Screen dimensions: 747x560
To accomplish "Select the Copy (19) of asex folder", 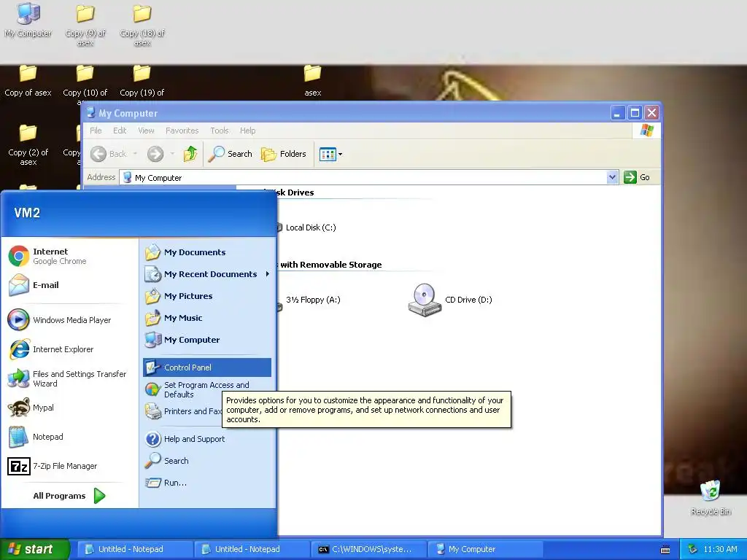I will pyautogui.click(x=142, y=82).
